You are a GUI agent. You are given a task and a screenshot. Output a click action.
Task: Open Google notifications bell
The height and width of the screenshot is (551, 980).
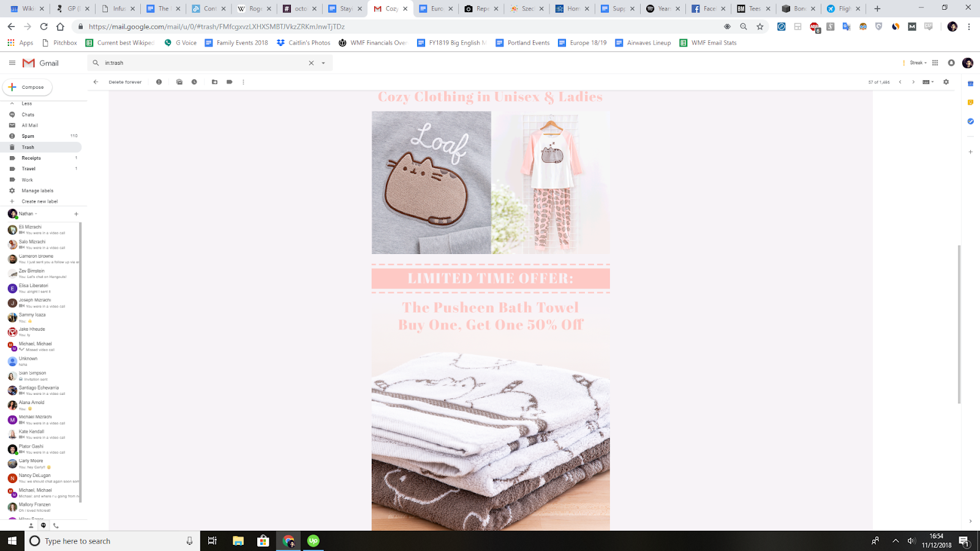(x=951, y=63)
